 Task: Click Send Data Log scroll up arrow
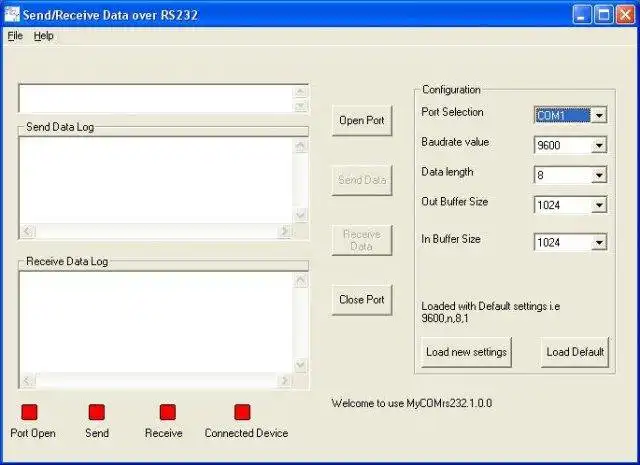[x=301, y=146]
